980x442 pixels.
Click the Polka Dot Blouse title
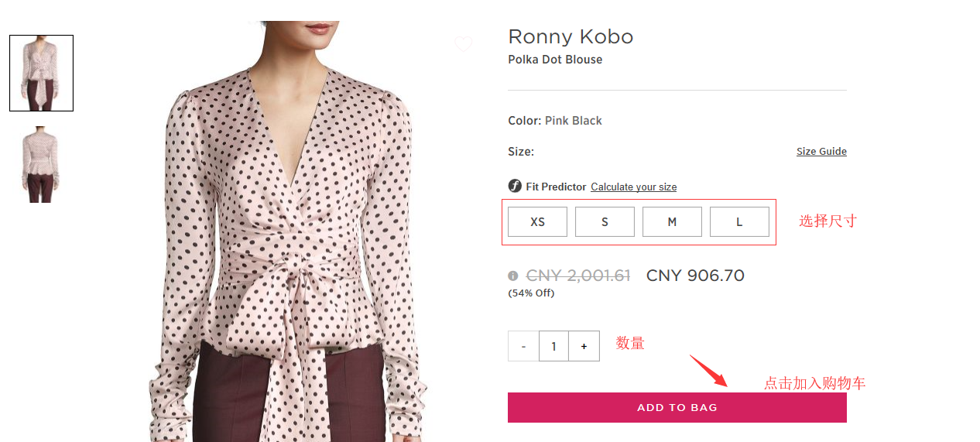click(x=555, y=60)
